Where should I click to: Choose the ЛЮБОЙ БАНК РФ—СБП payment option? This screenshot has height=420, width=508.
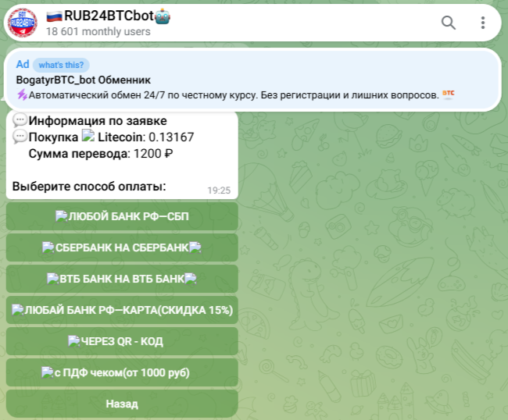click(x=122, y=216)
